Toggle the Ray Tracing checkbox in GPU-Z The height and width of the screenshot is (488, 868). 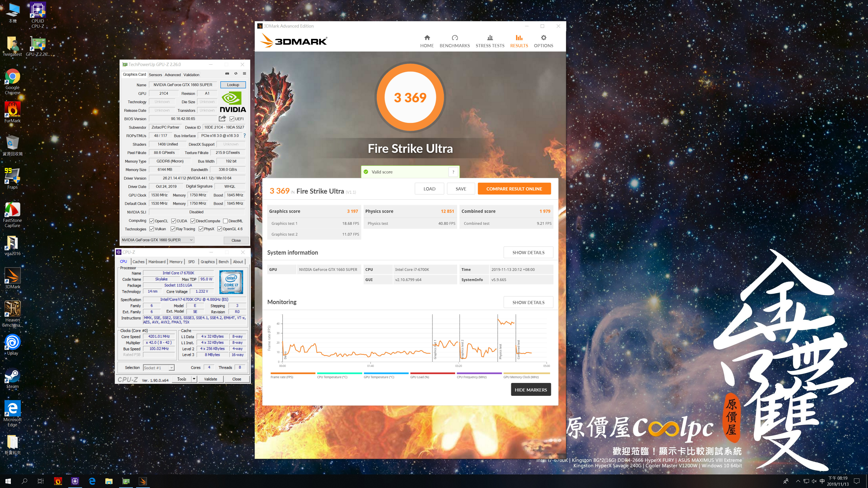[x=173, y=229]
